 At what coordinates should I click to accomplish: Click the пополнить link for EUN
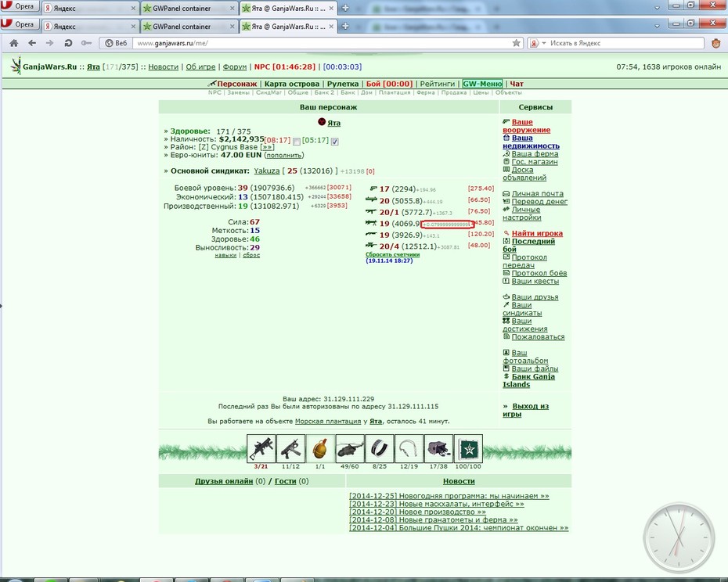pos(284,156)
